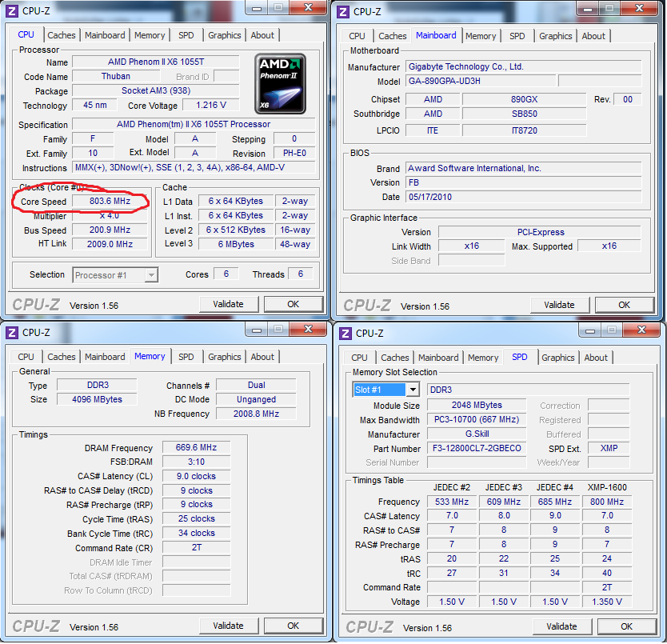Click Validate in the Memory tab window
The width and height of the screenshot is (667, 644).
pos(229,626)
